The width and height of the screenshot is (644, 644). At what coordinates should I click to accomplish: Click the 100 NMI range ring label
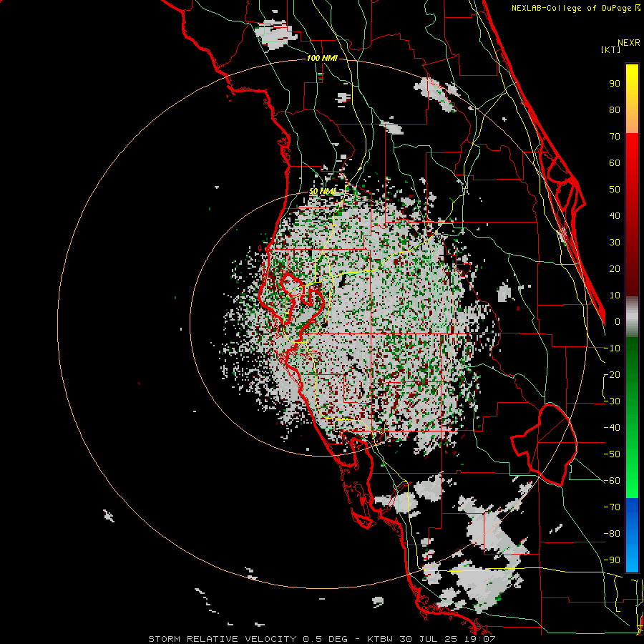(x=322, y=58)
